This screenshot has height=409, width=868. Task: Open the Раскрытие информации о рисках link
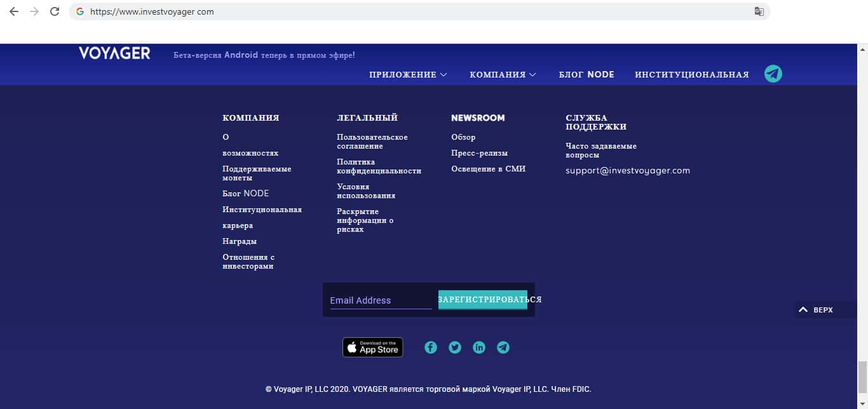365,220
